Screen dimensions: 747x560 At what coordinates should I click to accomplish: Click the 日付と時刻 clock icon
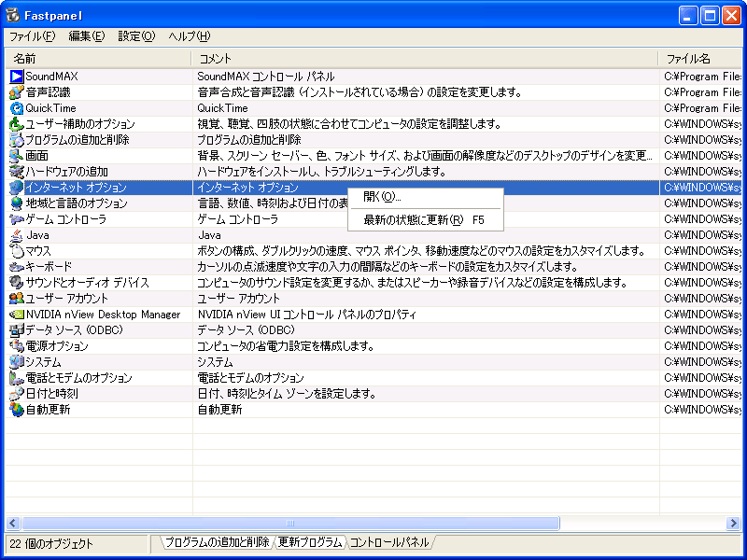tap(17, 394)
